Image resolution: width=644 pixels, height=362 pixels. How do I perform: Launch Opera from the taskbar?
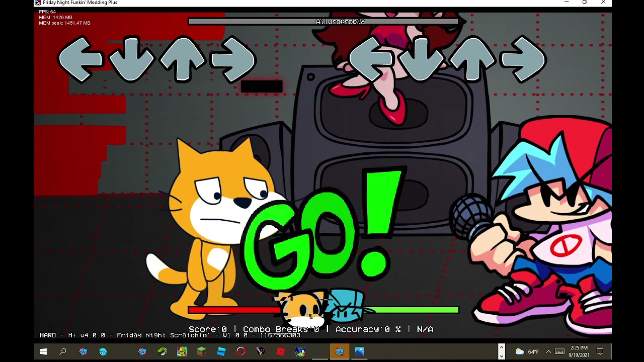tap(240, 351)
